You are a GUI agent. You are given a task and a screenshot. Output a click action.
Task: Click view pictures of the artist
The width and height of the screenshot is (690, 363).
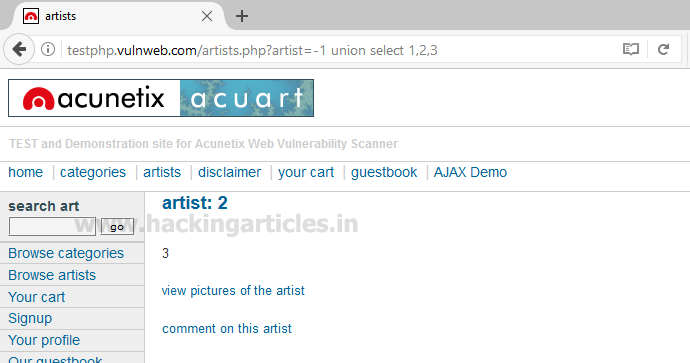point(233,290)
